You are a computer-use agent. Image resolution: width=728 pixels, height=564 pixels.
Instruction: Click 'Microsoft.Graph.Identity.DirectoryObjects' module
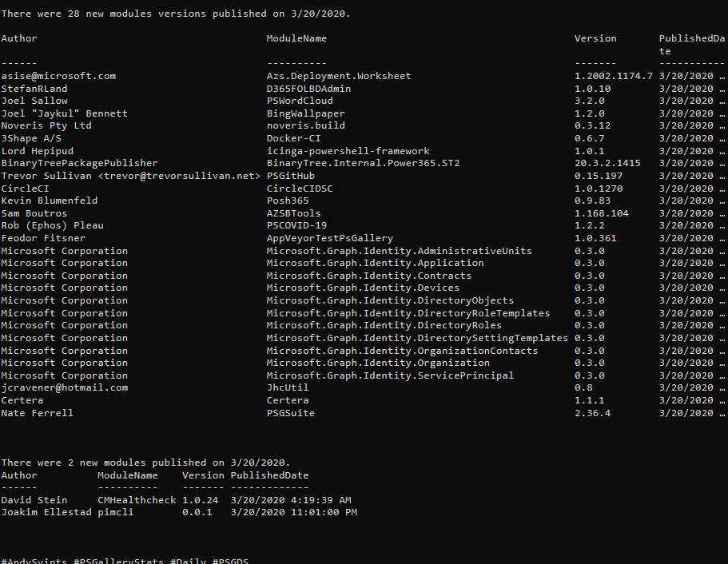pos(390,301)
